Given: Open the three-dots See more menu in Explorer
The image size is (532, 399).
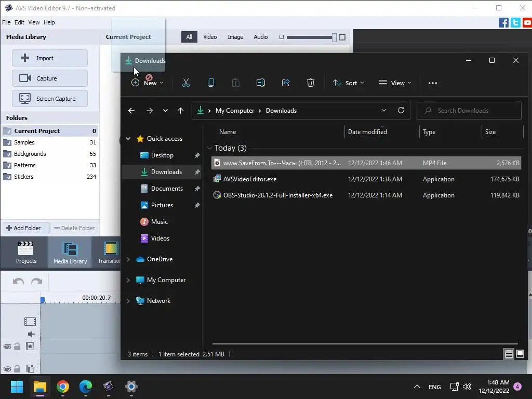Looking at the screenshot, I should 433,83.
